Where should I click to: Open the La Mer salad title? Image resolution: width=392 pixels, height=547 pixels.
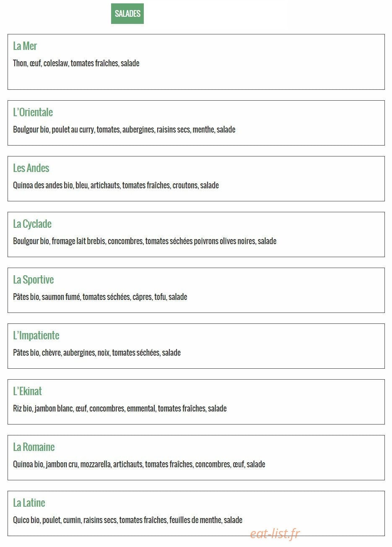pos(25,46)
